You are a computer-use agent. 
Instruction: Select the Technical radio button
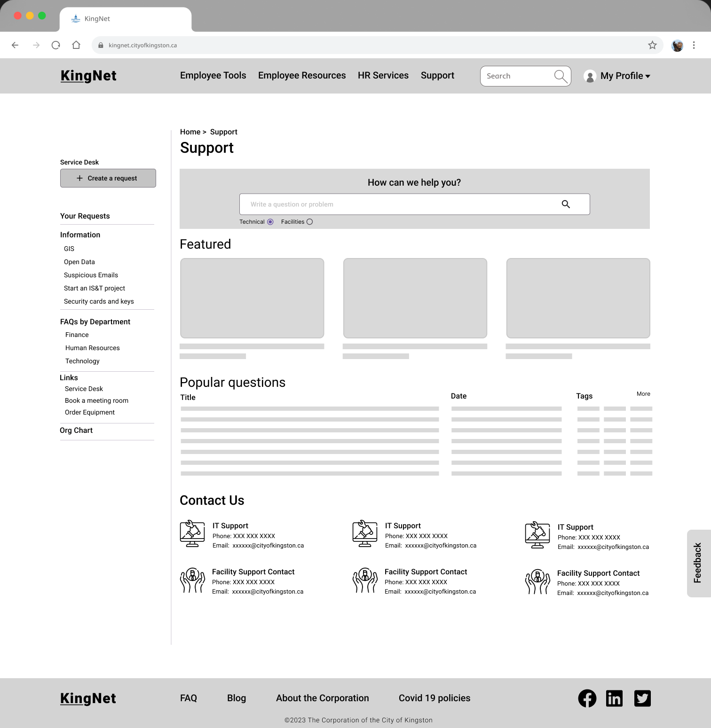pos(270,221)
